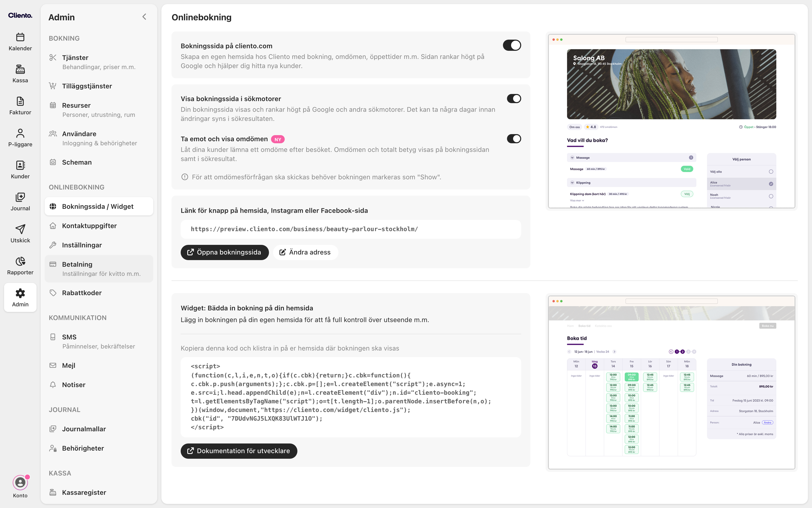Click the envelope icon beside Mejl

click(x=53, y=365)
